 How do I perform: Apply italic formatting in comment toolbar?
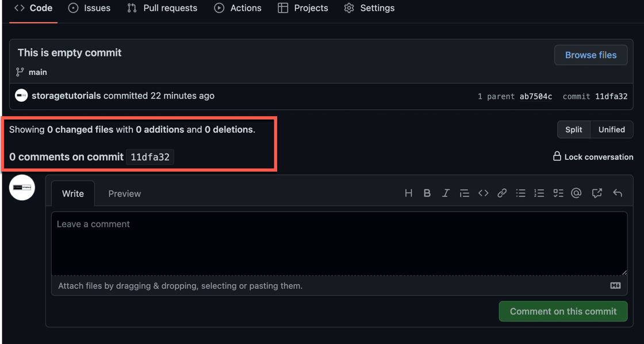(x=446, y=193)
